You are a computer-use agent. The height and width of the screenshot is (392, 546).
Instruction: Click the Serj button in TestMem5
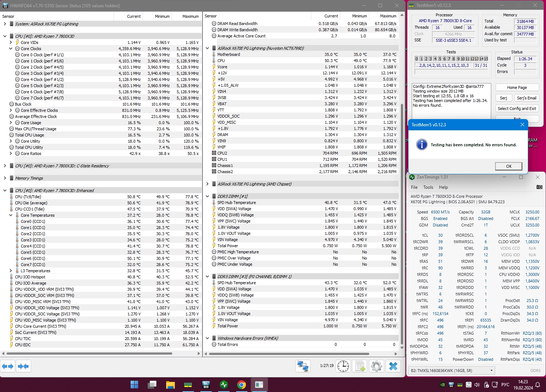tap(504, 98)
